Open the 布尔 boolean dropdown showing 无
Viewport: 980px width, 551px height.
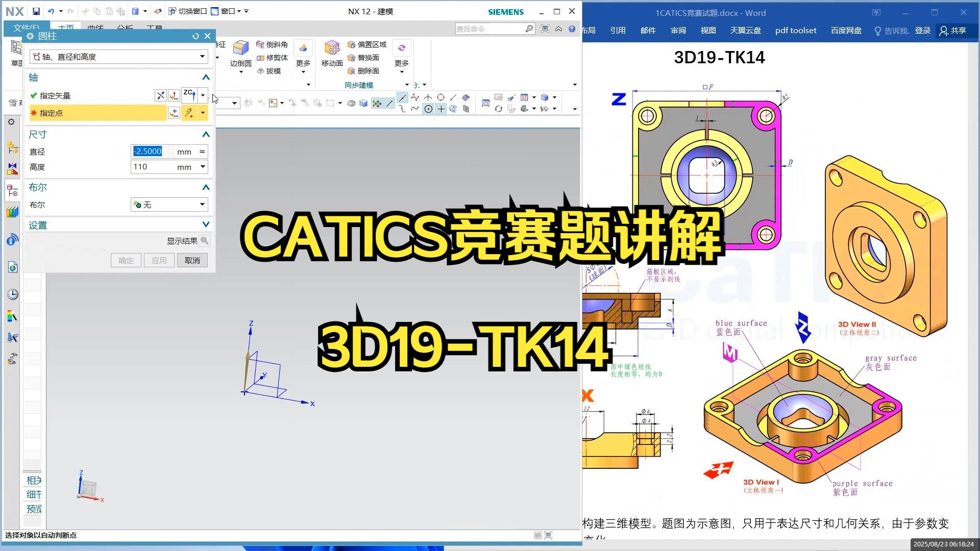pyautogui.click(x=169, y=205)
